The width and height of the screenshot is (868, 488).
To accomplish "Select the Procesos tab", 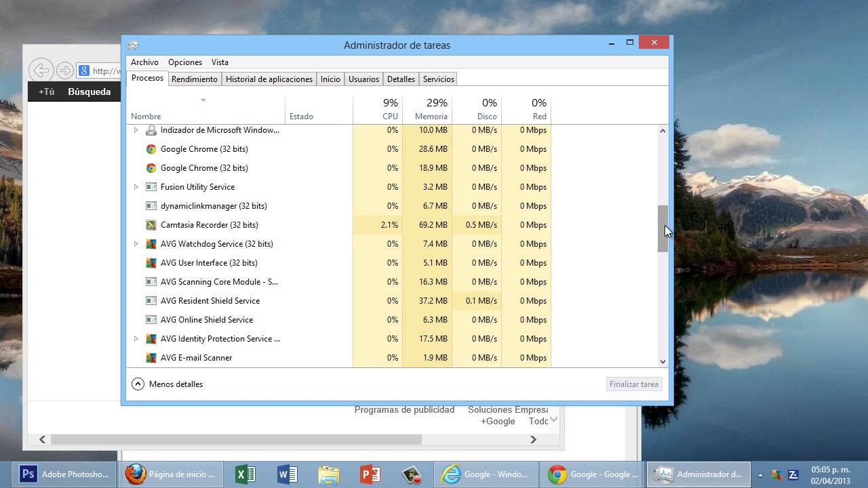I will click(x=147, y=78).
